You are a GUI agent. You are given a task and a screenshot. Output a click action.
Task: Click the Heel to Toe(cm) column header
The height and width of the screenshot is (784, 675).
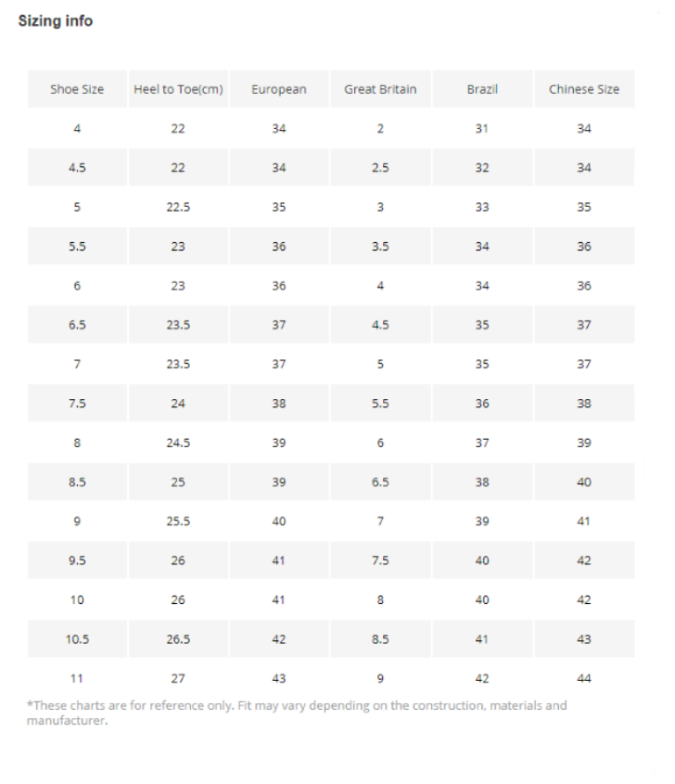pos(178,89)
